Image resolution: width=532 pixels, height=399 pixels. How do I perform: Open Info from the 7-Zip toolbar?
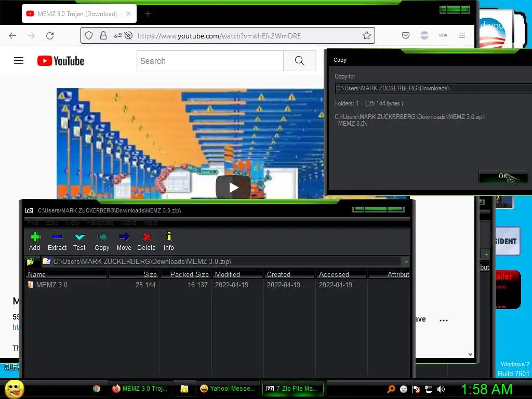[169, 242]
